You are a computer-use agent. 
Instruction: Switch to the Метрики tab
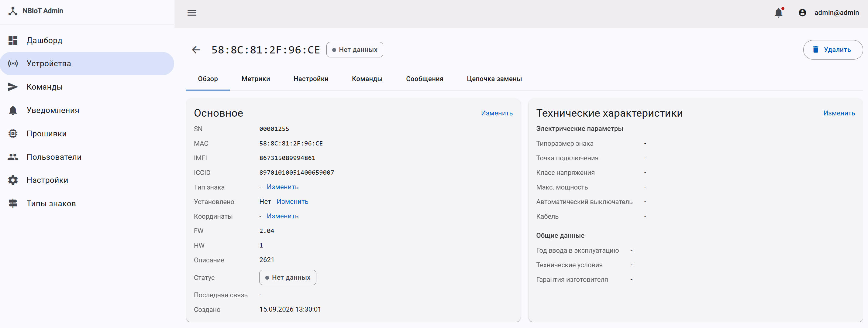point(255,79)
